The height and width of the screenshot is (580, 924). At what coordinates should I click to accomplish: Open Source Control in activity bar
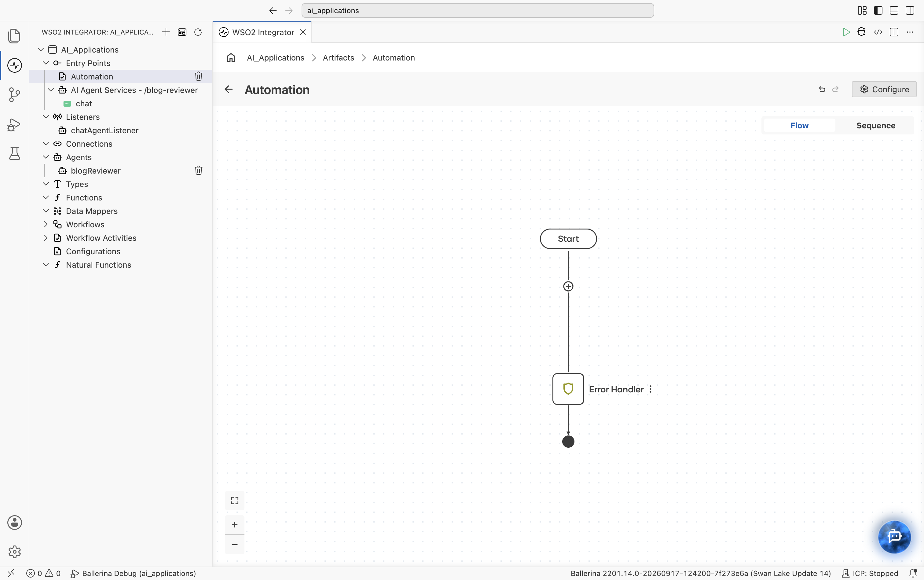[x=14, y=94]
